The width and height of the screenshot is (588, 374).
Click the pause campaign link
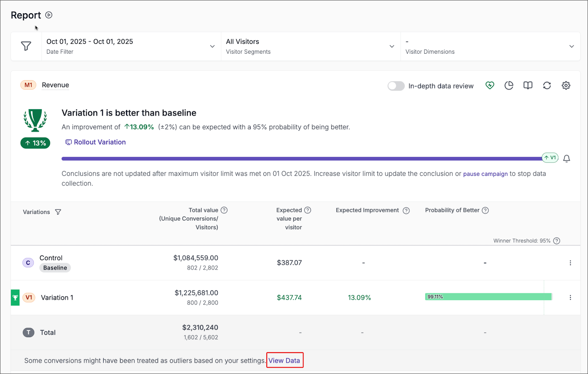485,174
